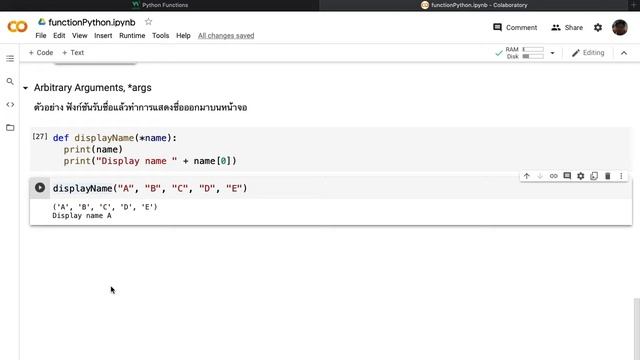Screen dimensions: 640x360
Task: Open the user account avatar
Action: click(x=620, y=27)
